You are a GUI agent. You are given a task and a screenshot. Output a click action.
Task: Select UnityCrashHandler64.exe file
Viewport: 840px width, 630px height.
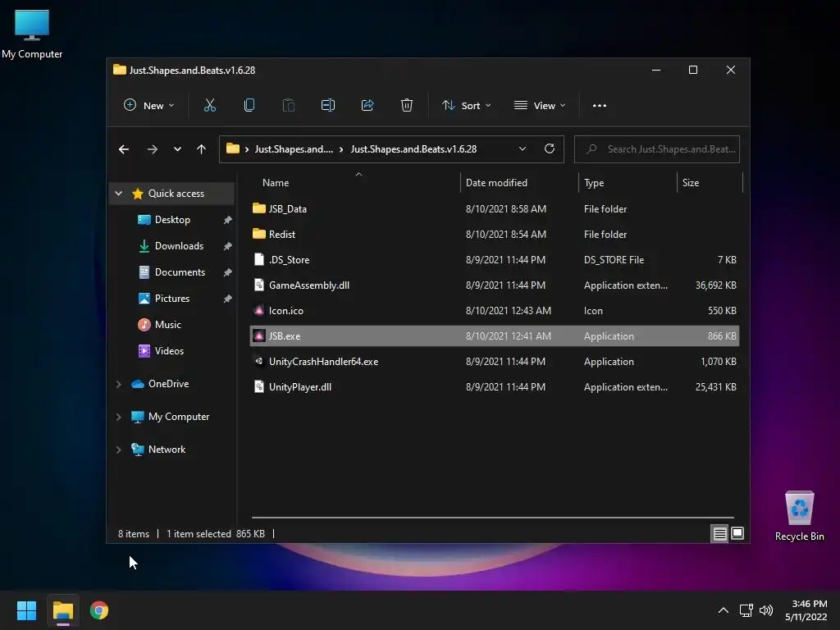point(495,362)
